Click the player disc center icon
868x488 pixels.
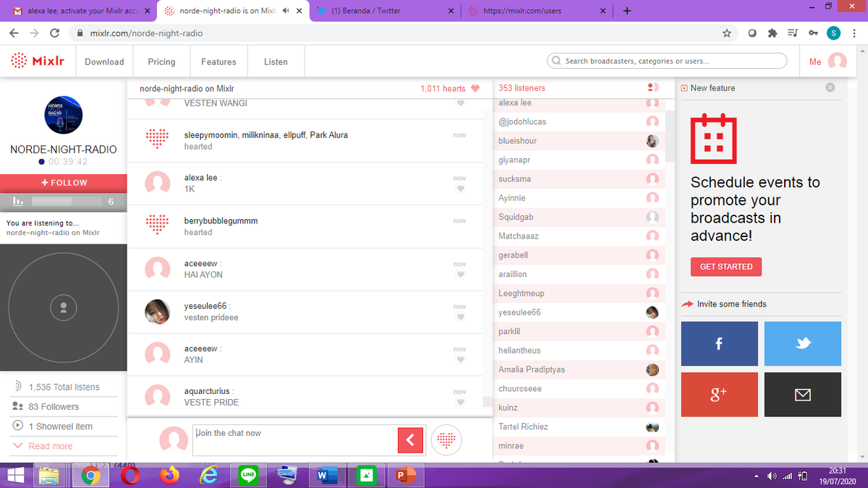point(64,307)
